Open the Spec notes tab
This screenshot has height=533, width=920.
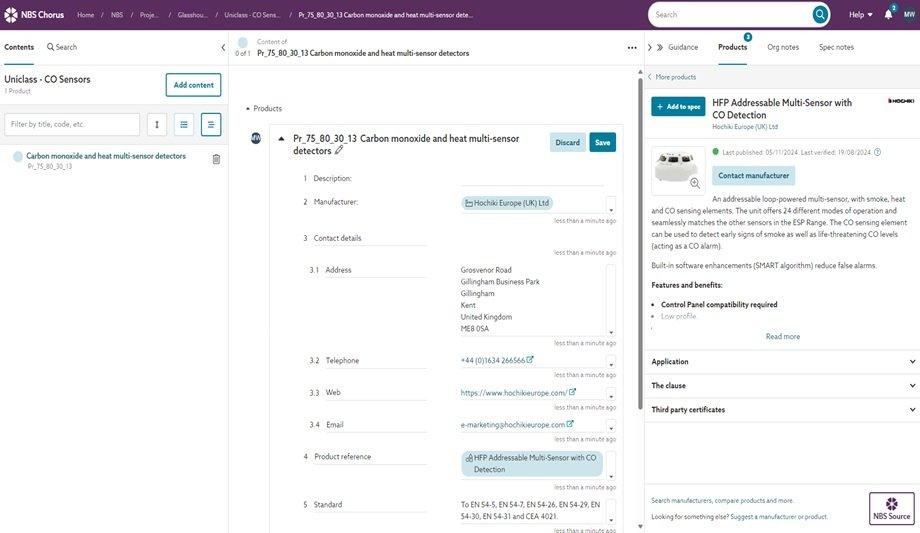click(836, 47)
